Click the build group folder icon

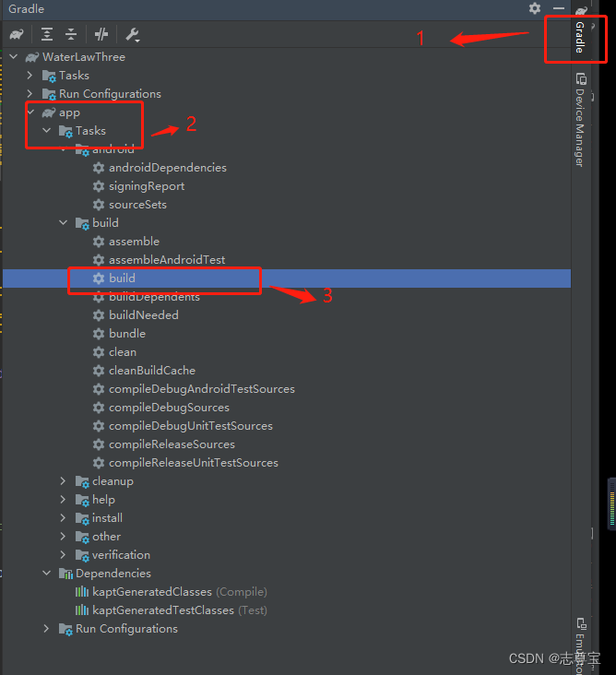[82, 223]
